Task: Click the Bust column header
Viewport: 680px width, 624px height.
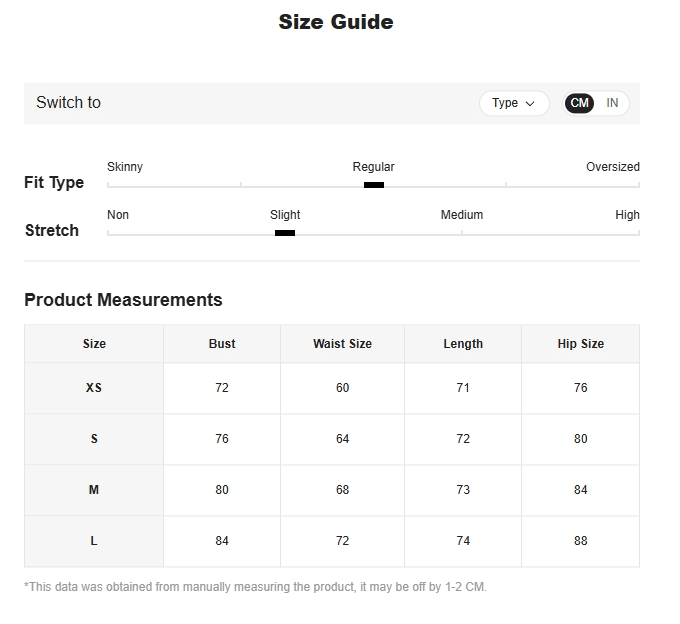Action: pyautogui.click(x=222, y=344)
